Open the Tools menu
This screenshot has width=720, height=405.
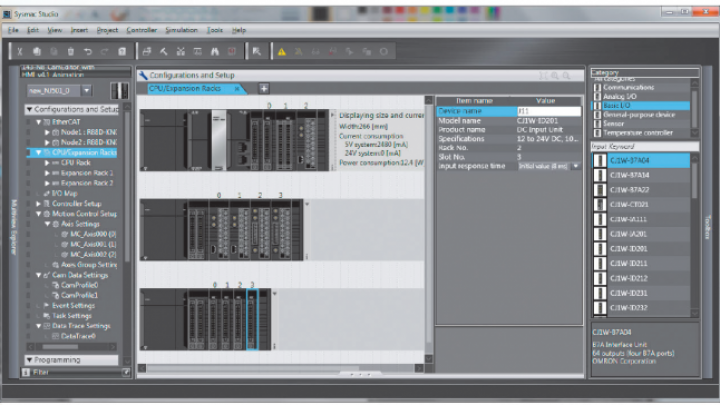coord(214,30)
